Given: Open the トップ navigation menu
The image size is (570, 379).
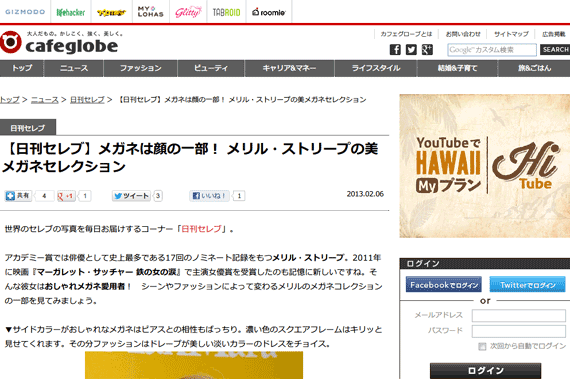Looking at the screenshot, I should [x=22, y=68].
